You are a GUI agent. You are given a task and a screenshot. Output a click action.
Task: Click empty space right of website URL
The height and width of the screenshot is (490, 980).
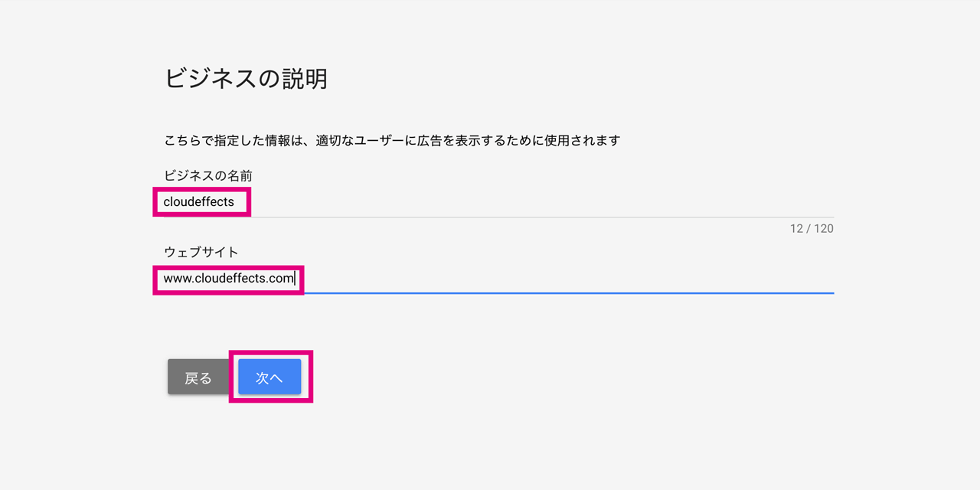click(567, 279)
